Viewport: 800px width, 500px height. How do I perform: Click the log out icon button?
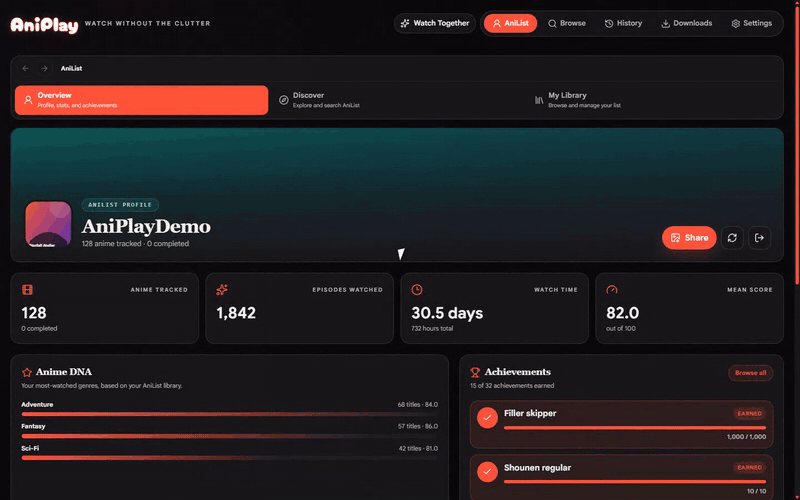tap(759, 238)
